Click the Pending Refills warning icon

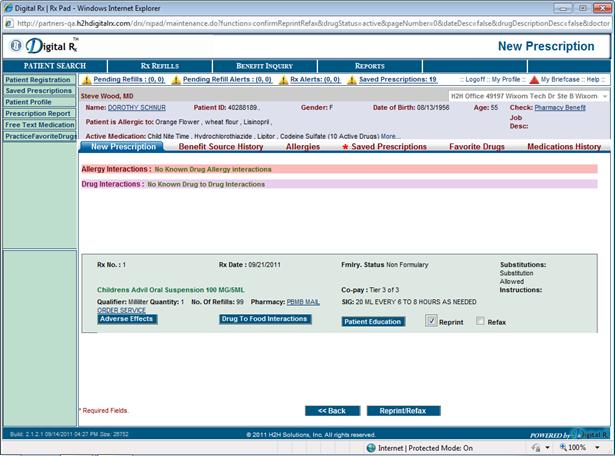point(86,80)
